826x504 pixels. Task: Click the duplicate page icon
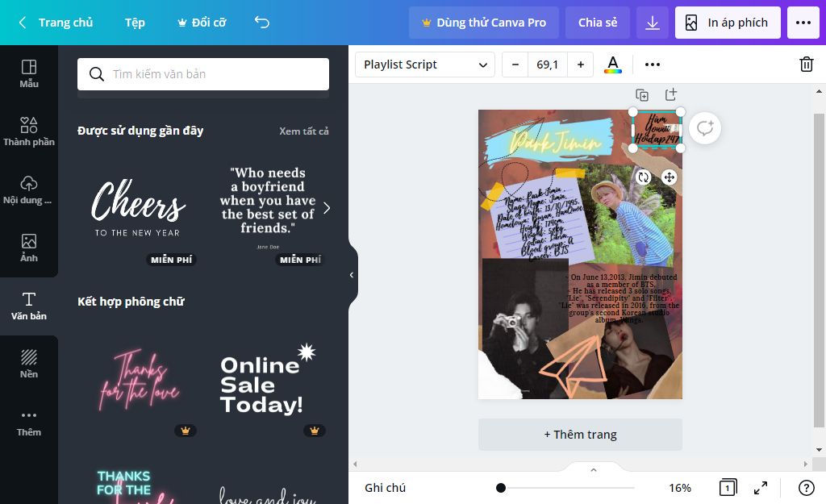(x=641, y=95)
